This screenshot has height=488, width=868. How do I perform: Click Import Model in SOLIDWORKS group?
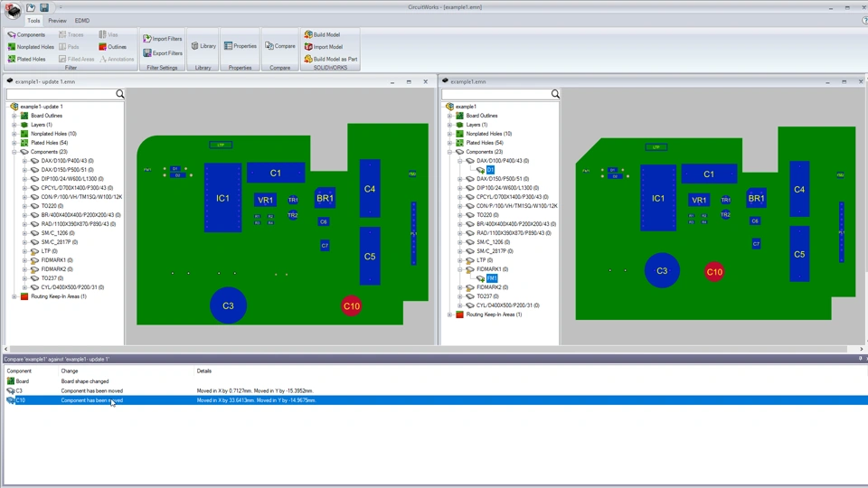click(x=324, y=47)
